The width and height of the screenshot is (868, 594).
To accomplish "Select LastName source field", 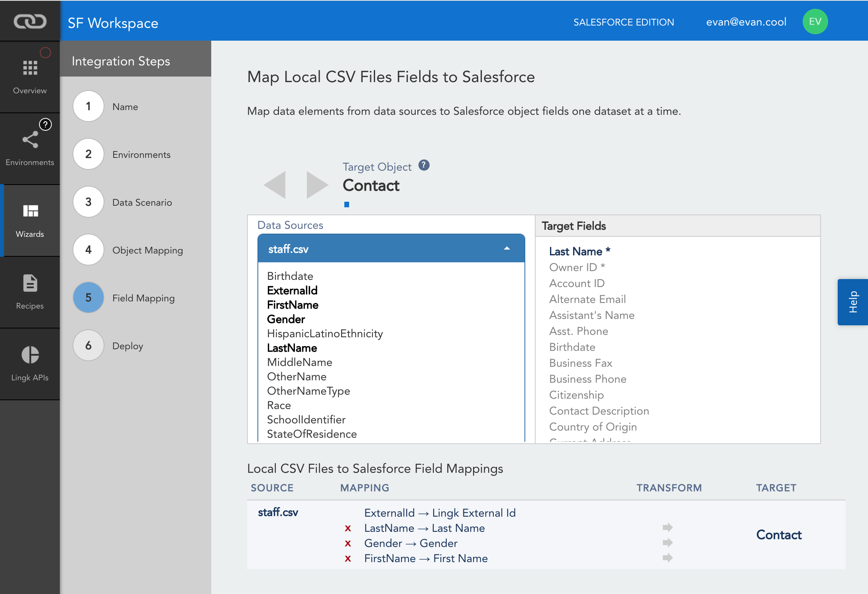I will click(x=292, y=348).
